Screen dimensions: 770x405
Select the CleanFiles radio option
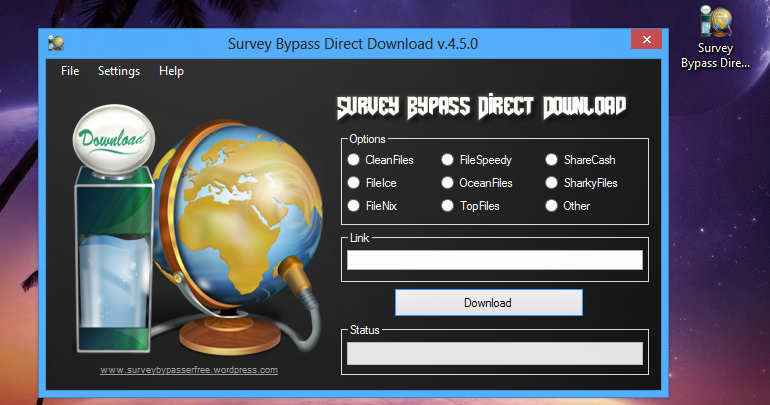click(x=381, y=160)
